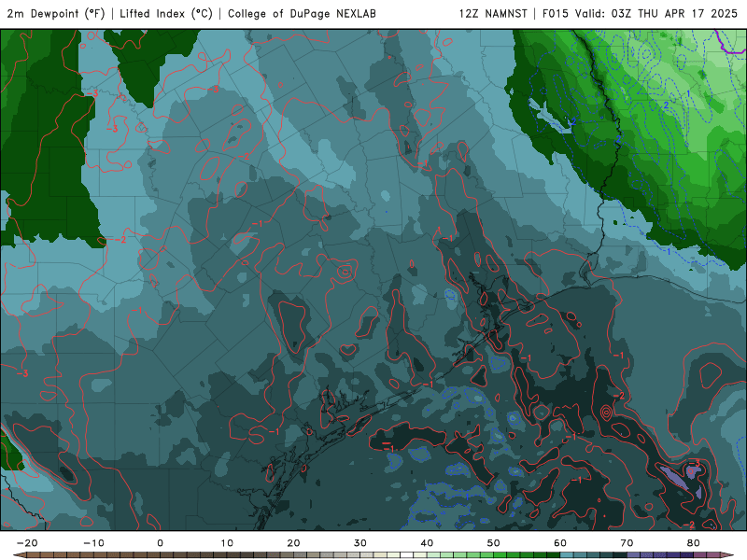Viewport: 747px width, 560px height.
Task: Click the '12Z NAMNST' model run label
Action: [x=493, y=14]
